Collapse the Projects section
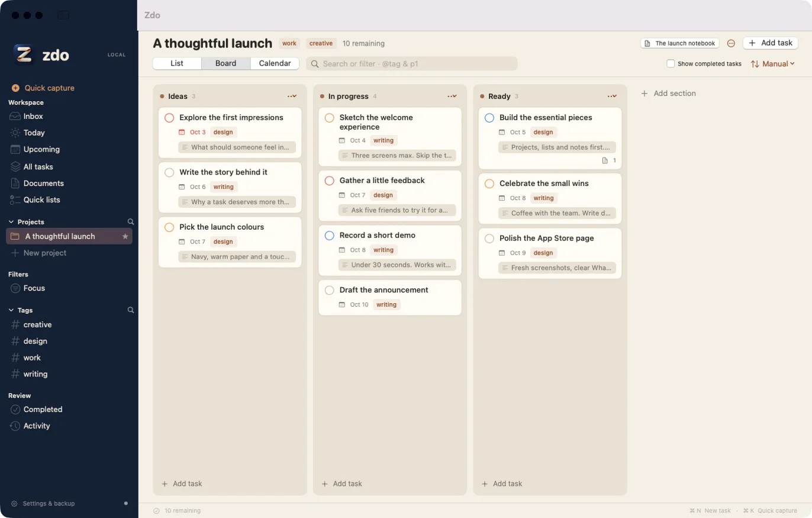Image resolution: width=812 pixels, height=518 pixels. (x=11, y=222)
